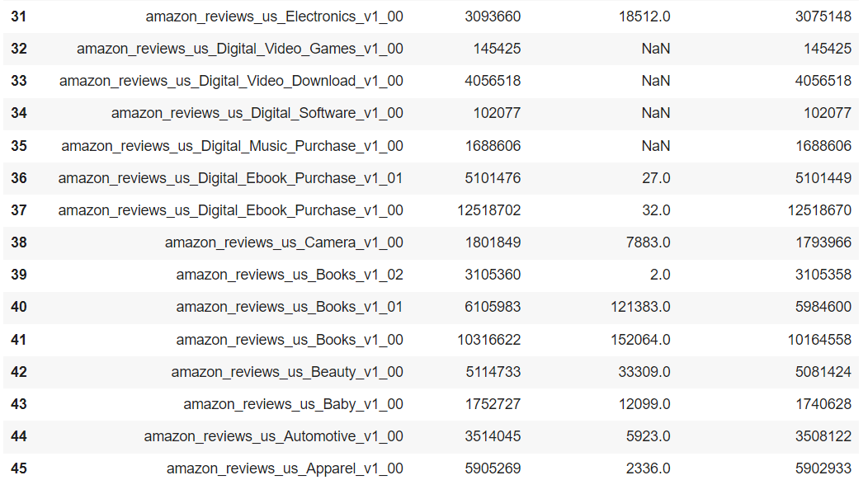Click amazon_reviews_us_Camera_v1_00
This screenshot has width=868, height=480.
point(284,242)
